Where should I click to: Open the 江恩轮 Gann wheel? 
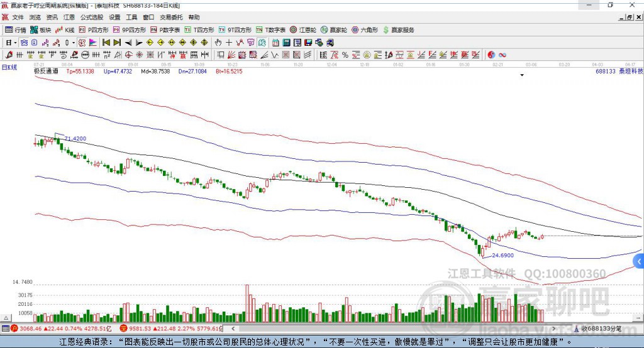coord(303,30)
